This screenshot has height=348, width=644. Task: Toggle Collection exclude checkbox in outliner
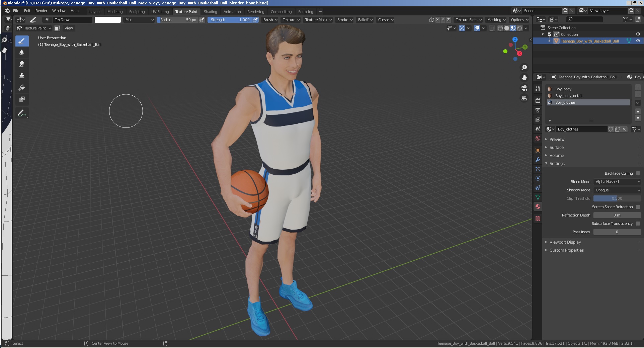[x=550, y=34]
